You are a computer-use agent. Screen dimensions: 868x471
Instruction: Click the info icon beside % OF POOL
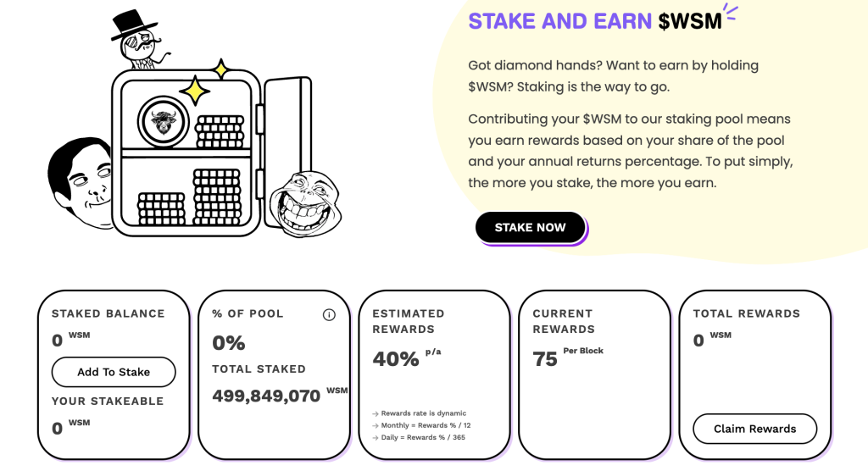pyautogui.click(x=329, y=315)
